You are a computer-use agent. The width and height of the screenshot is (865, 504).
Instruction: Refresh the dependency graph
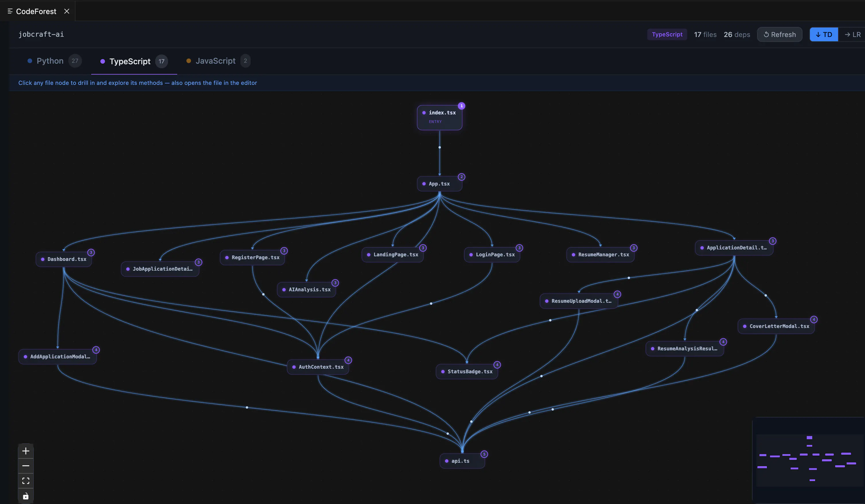780,35
